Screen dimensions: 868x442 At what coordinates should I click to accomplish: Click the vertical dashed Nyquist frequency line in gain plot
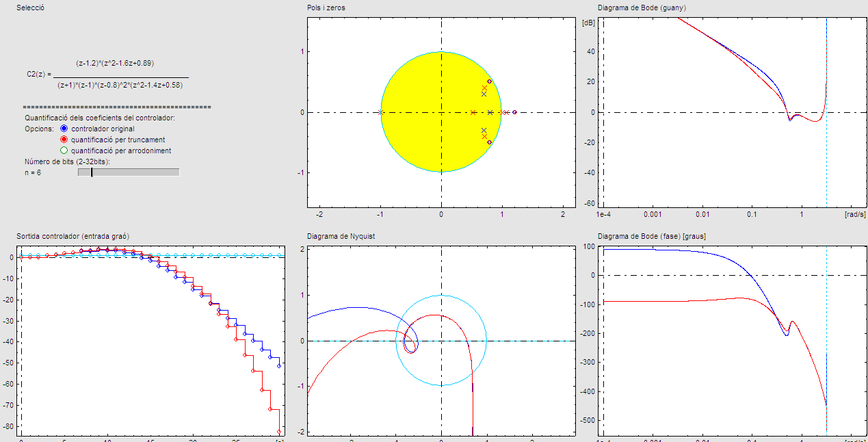(826, 113)
